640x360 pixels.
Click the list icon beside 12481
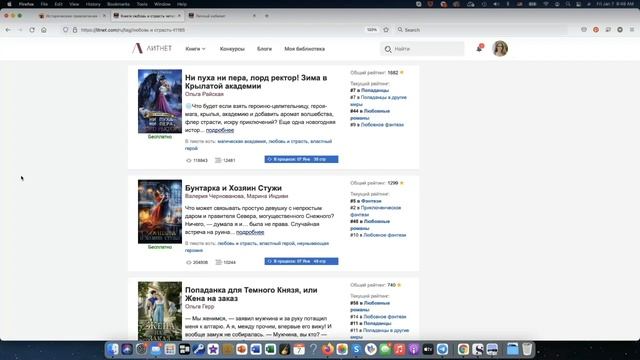[x=218, y=160]
